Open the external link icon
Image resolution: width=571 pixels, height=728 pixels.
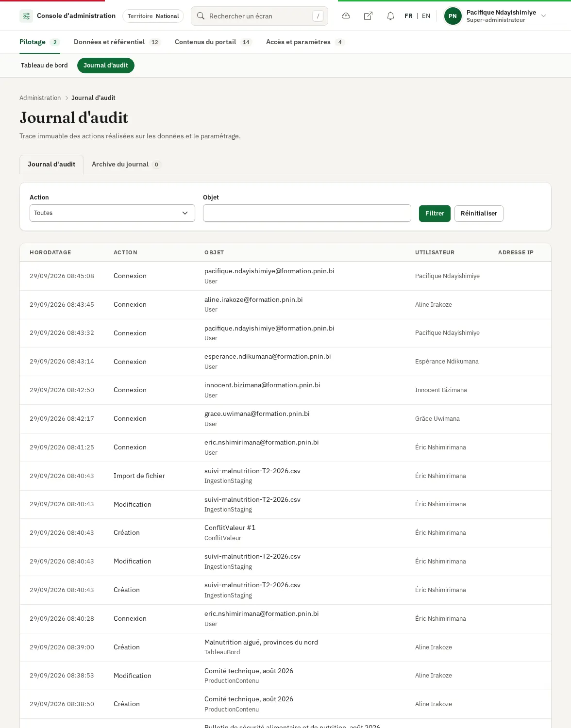(x=369, y=16)
